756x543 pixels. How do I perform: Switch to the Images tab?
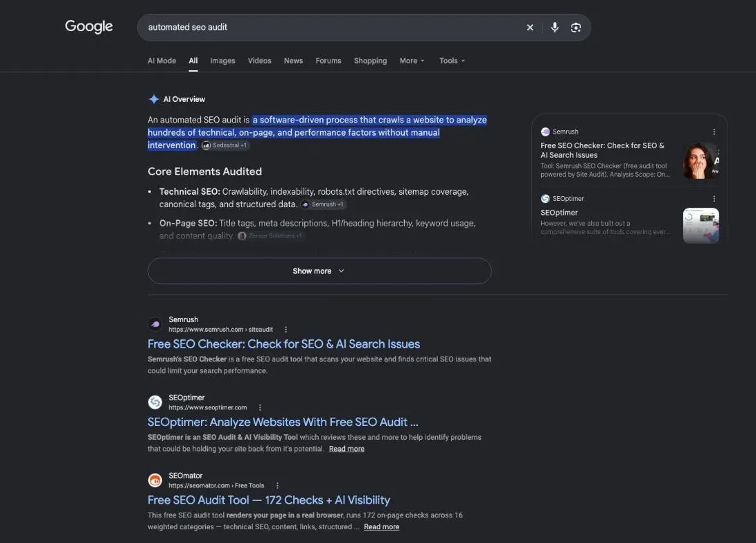tap(222, 61)
